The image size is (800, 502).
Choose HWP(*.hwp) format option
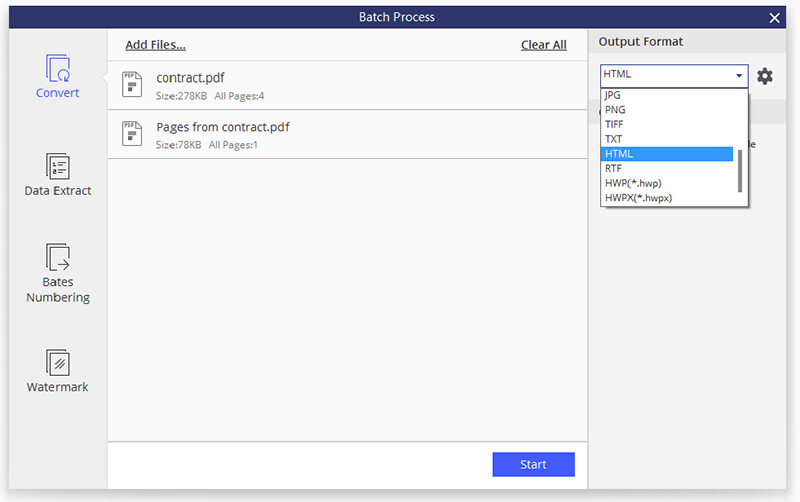633,183
